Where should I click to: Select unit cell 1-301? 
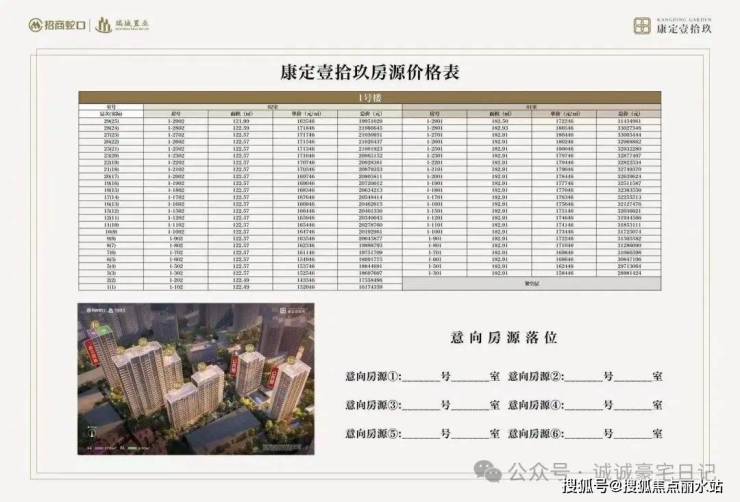pos(435,273)
